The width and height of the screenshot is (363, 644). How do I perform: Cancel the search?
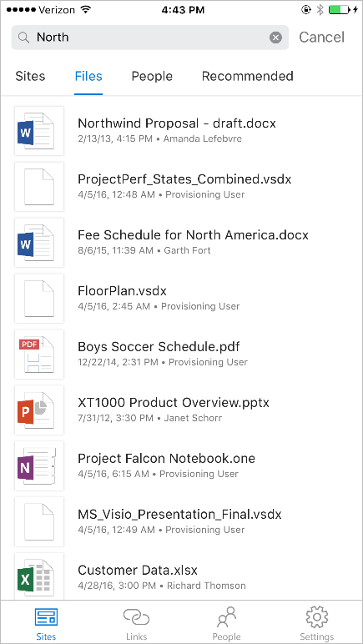[321, 38]
